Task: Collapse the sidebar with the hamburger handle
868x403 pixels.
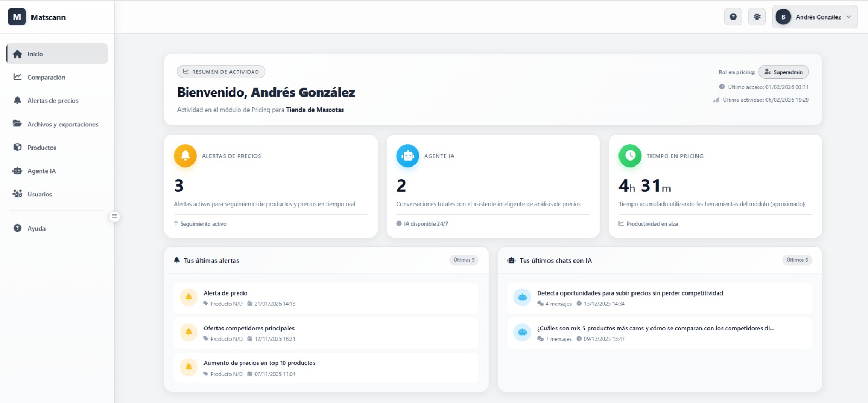Action: 114,216
